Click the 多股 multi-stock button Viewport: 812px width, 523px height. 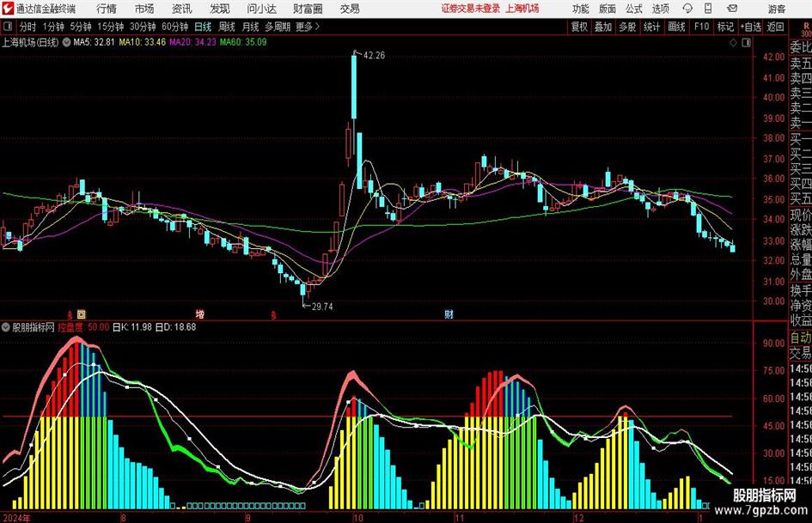[627, 27]
